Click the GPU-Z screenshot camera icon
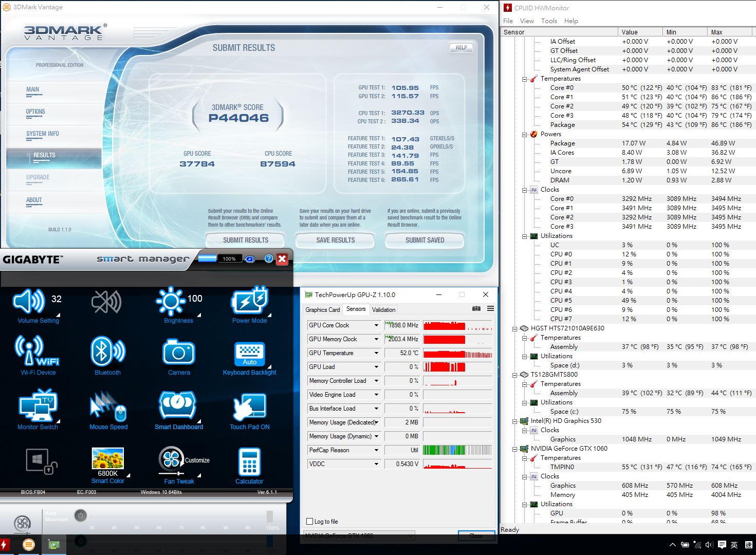The image size is (756, 555). click(x=476, y=309)
